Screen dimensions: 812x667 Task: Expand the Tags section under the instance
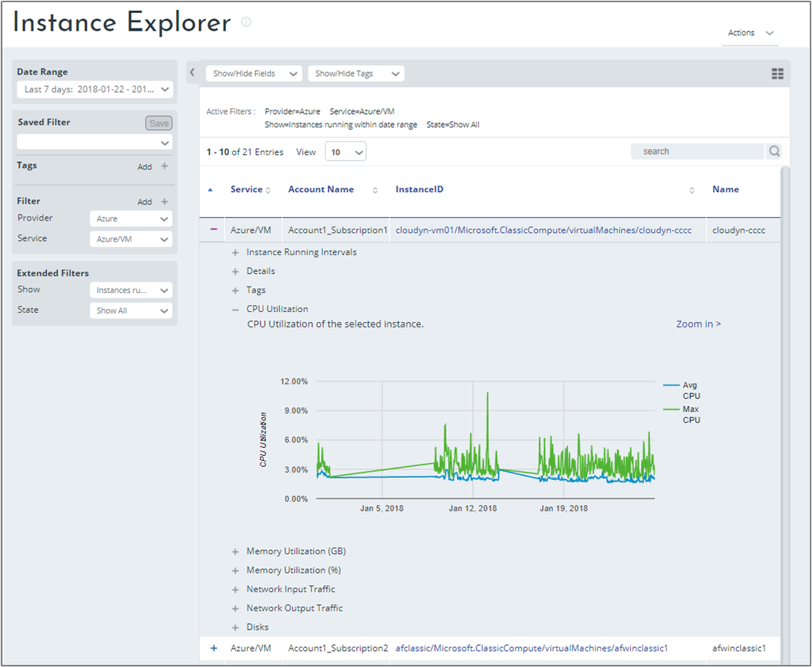(x=235, y=291)
